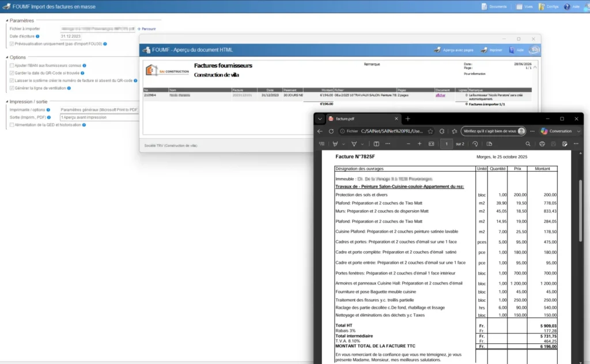The image size is (590, 364).
Task: Click the afficher link in invoice row
Action: (440, 95)
